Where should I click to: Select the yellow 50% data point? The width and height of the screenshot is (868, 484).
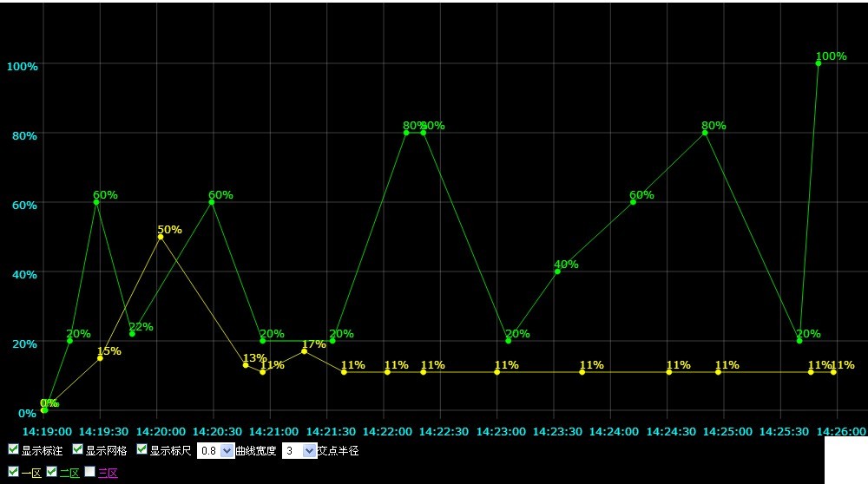tap(161, 237)
